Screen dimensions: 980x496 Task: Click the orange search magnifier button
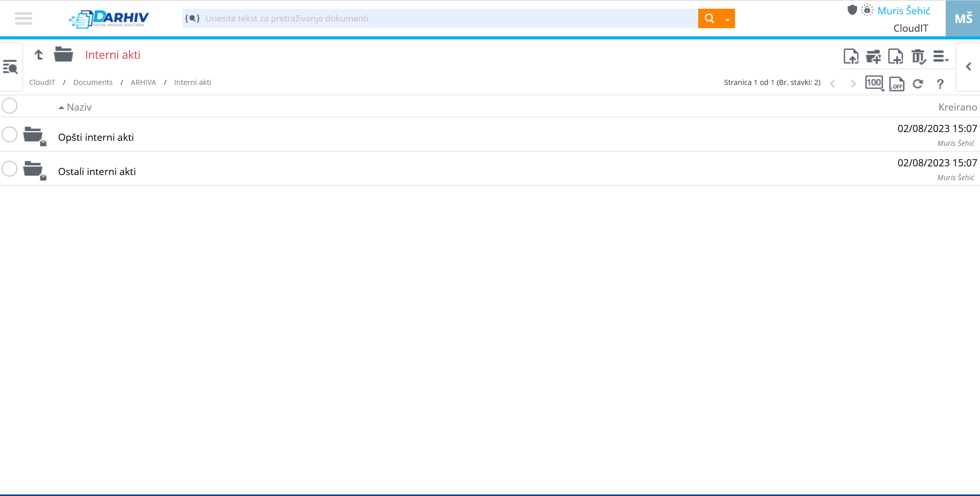click(709, 18)
